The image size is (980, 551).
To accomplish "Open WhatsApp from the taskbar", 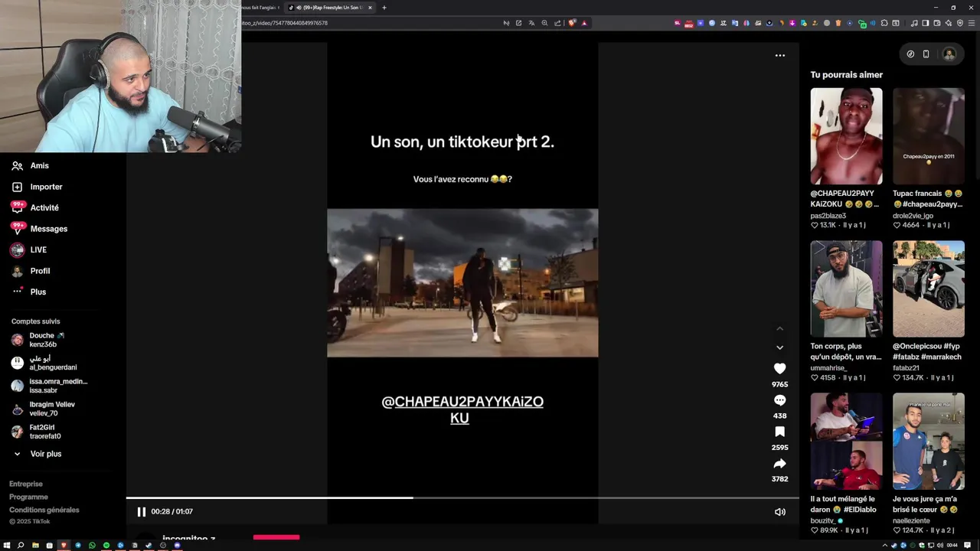I will coord(92,546).
